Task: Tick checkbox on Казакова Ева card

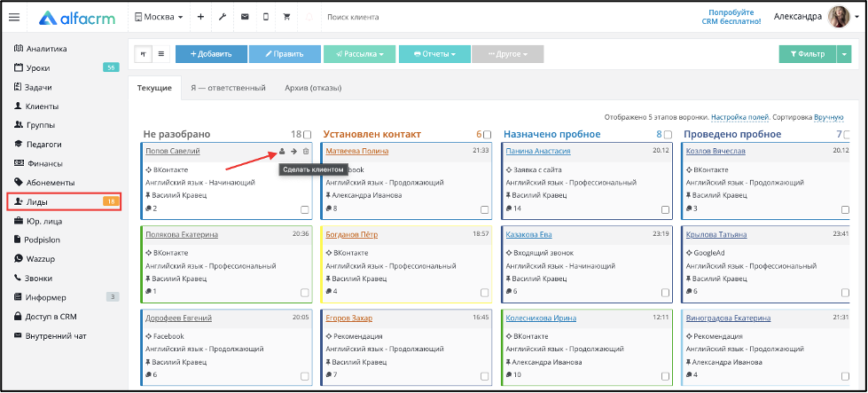Action: pyautogui.click(x=665, y=293)
